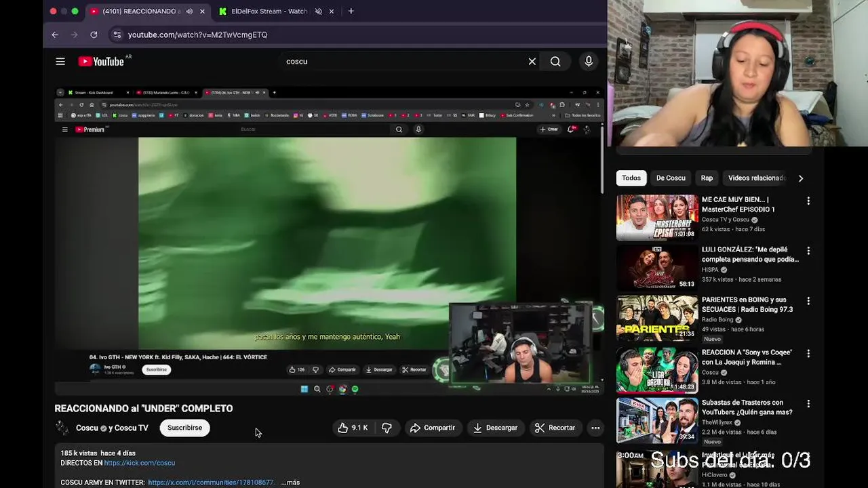Select the address bar URL youtube.com/watch

click(197, 35)
